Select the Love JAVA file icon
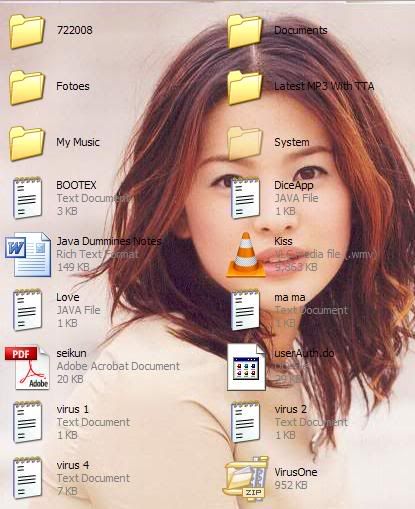Viewport: 415px width, 509px height. (27, 310)
